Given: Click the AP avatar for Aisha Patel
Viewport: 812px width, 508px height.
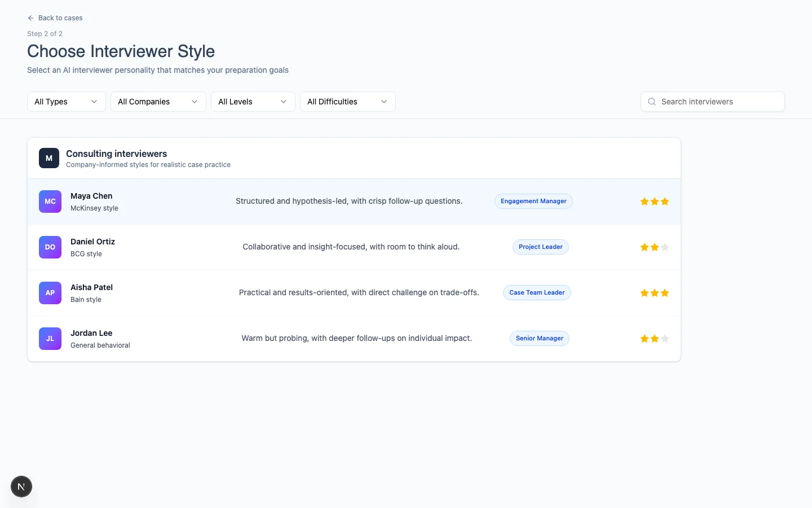Looking at the screenshot, I should click(x=50, y=293).
